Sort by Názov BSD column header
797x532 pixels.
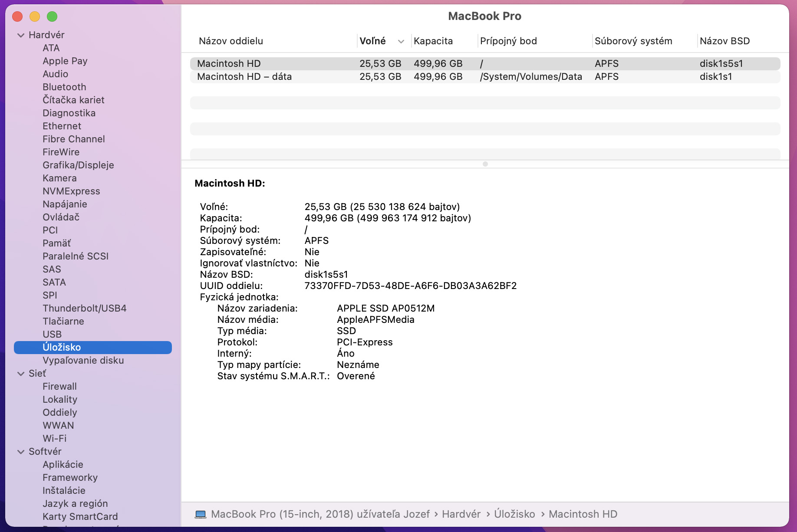(725, 41)
